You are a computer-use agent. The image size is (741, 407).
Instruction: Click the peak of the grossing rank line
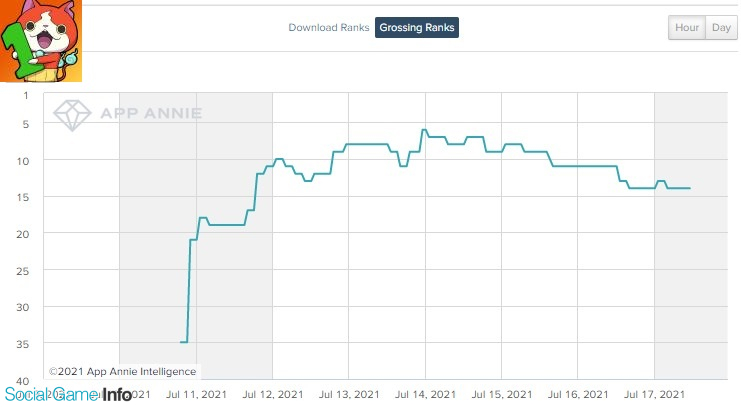pyautogui.click(x=424, y=130)
